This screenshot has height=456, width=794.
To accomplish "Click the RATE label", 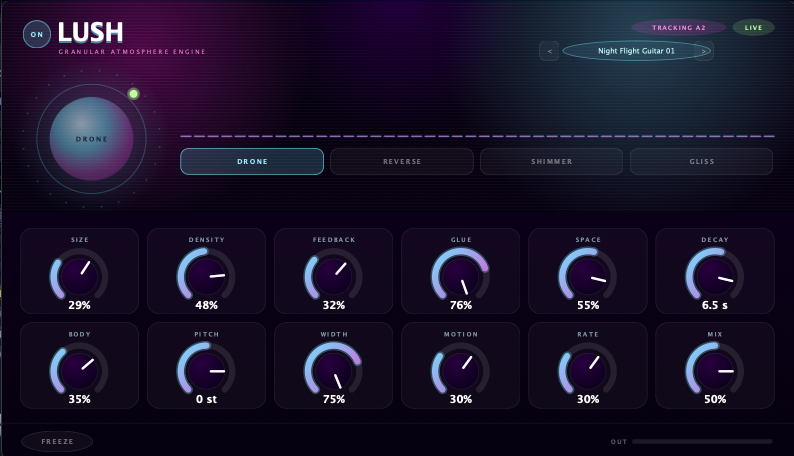I will pos(588,334).
